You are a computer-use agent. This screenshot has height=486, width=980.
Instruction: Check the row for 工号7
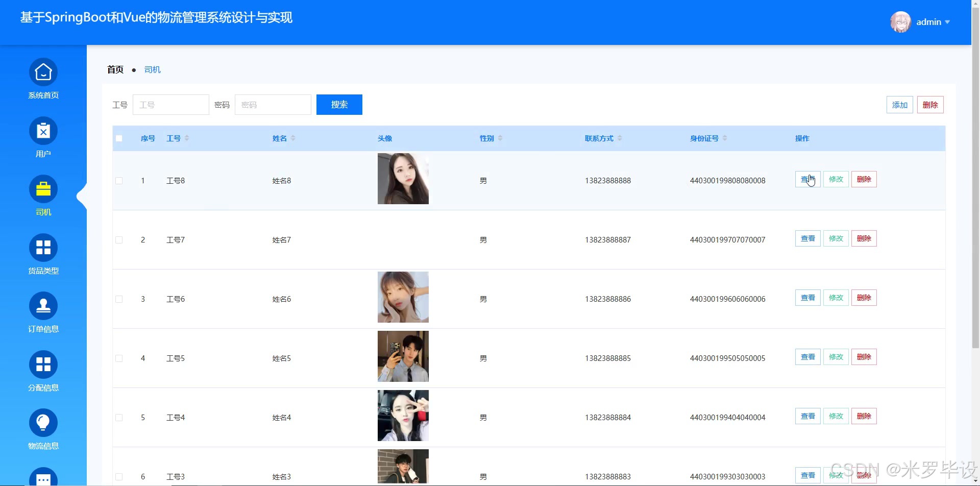pos(119,240)
